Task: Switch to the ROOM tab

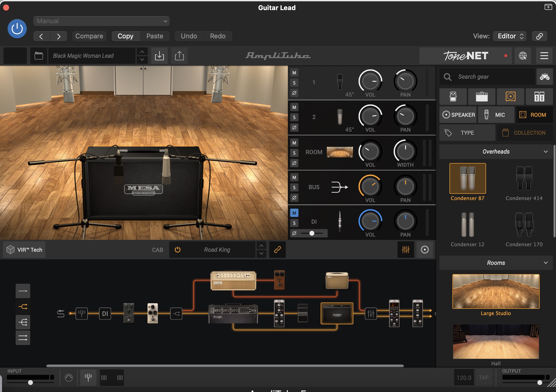Action: (x=534, y=115)
